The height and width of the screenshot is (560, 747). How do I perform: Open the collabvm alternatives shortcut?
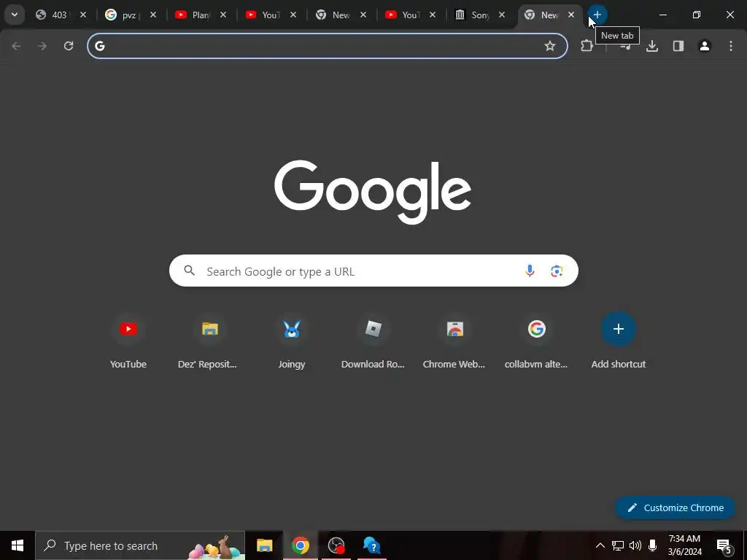[536, 341]
